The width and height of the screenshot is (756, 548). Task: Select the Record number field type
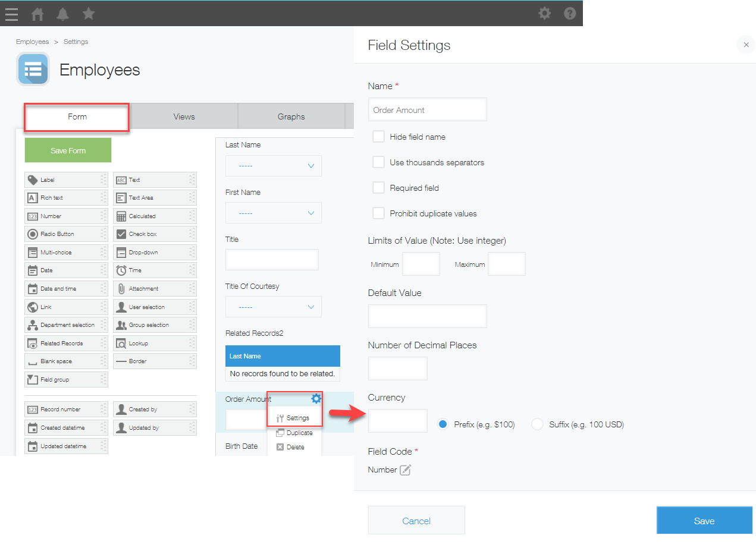pyautogui.click(x=66, y=410)
